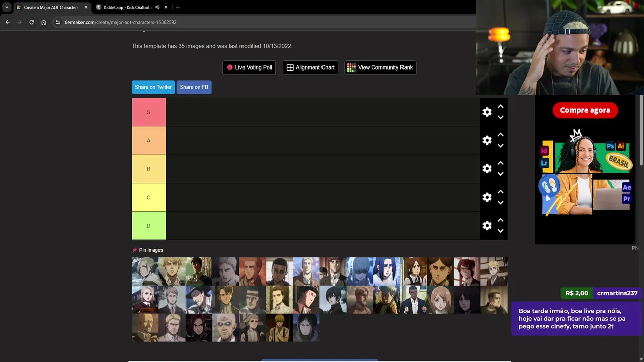Move D tier row up with arrow

click(x=500, y=220)
